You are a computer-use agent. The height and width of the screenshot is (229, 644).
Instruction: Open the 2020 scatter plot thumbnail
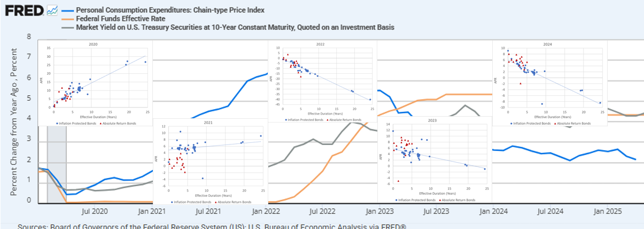click(x=95, y=83)
